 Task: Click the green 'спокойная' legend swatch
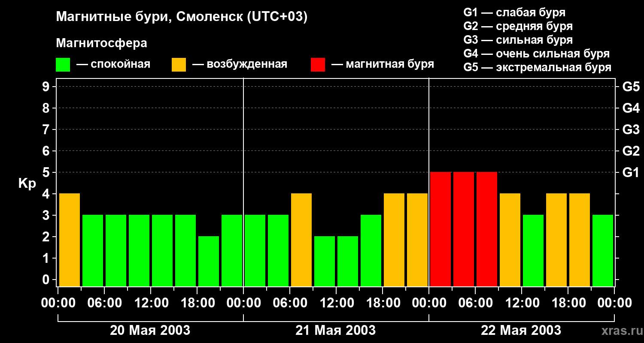63,65
